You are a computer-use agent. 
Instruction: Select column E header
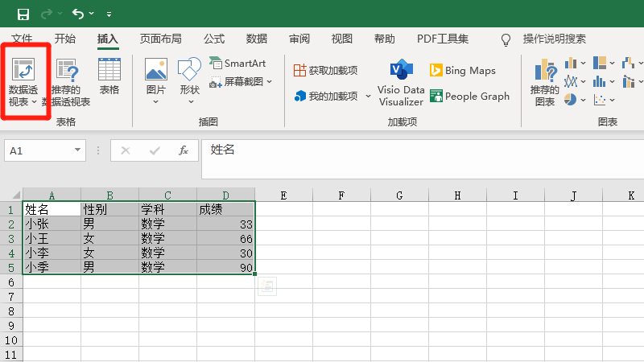(x=283, y=195)
